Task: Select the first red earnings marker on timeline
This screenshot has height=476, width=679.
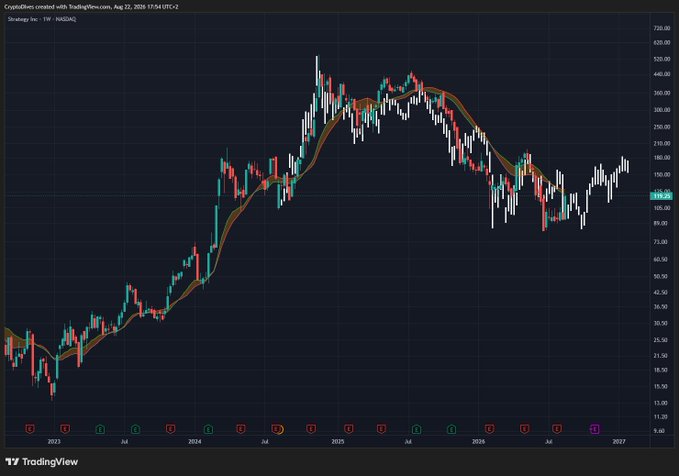Action: coord(30,429)
